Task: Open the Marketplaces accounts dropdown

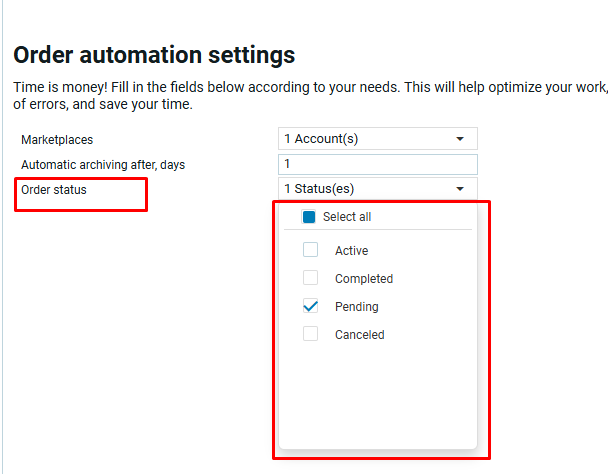Action: point(370,139)
